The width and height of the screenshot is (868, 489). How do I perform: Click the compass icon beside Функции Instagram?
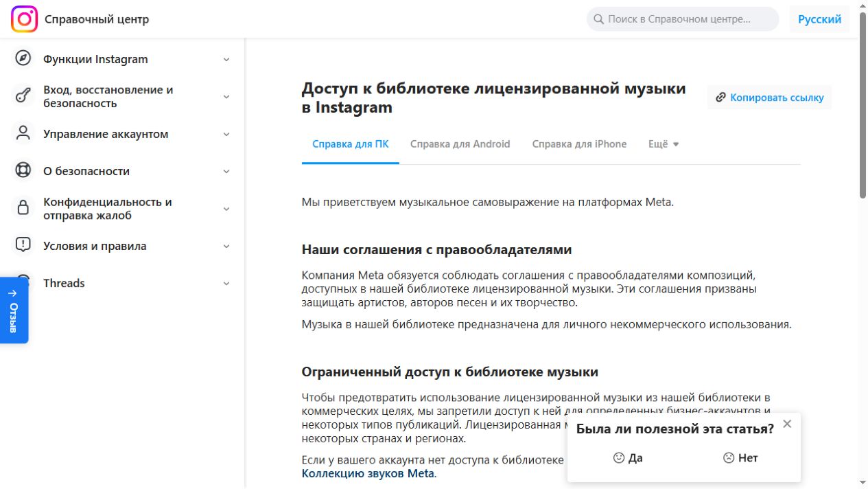click(23, 58)
